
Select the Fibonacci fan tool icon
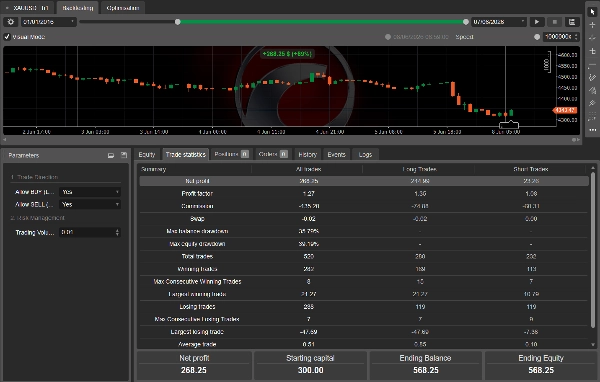pyautogui.click(x=592, y=91)
